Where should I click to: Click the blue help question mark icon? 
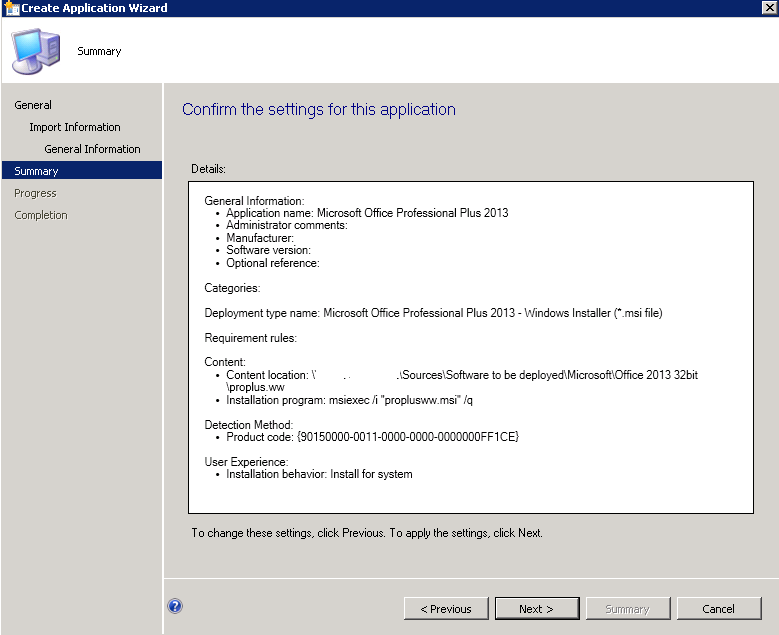(x=175, y=606)
